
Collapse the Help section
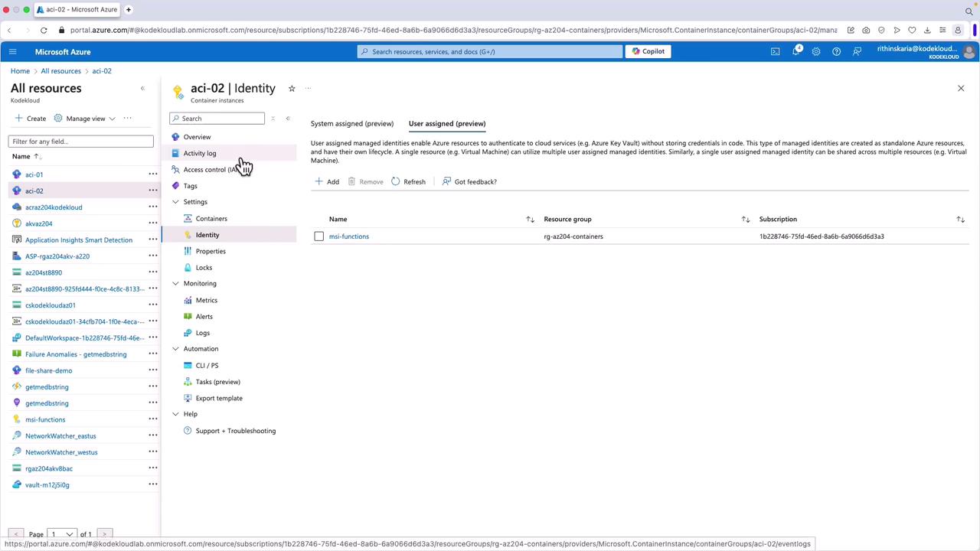click(x=175, y=414)
